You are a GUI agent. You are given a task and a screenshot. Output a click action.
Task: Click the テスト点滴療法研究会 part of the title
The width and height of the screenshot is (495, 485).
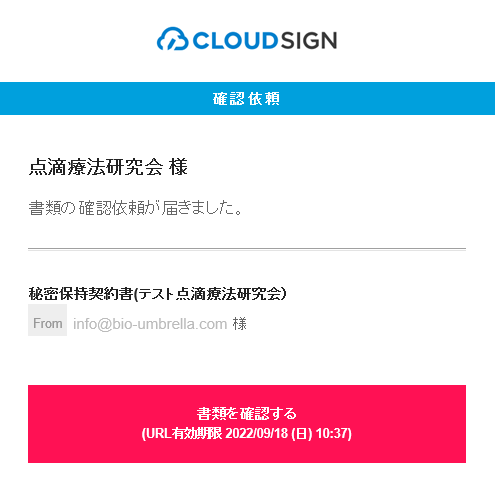[x=210, y=294]
